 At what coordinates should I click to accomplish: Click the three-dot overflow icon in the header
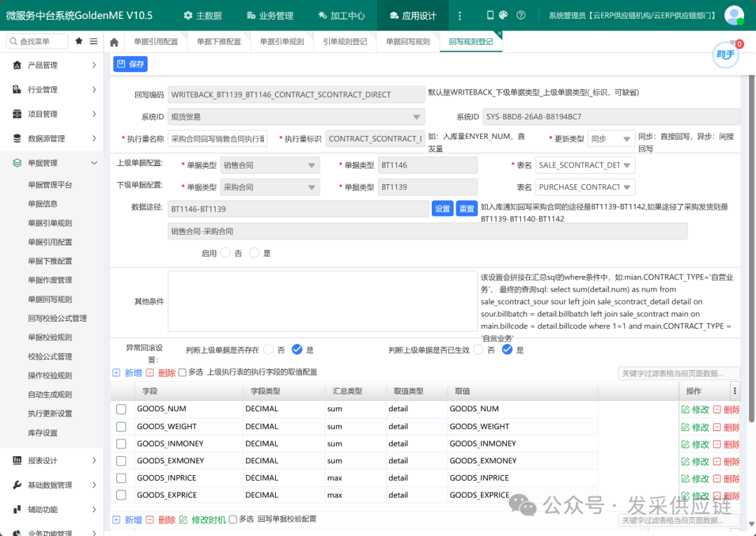(459, 15)
